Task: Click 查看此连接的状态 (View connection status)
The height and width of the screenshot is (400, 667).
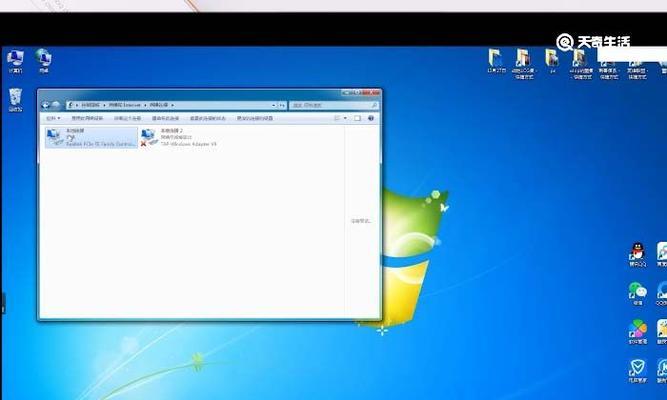Action: pos(208,118)
